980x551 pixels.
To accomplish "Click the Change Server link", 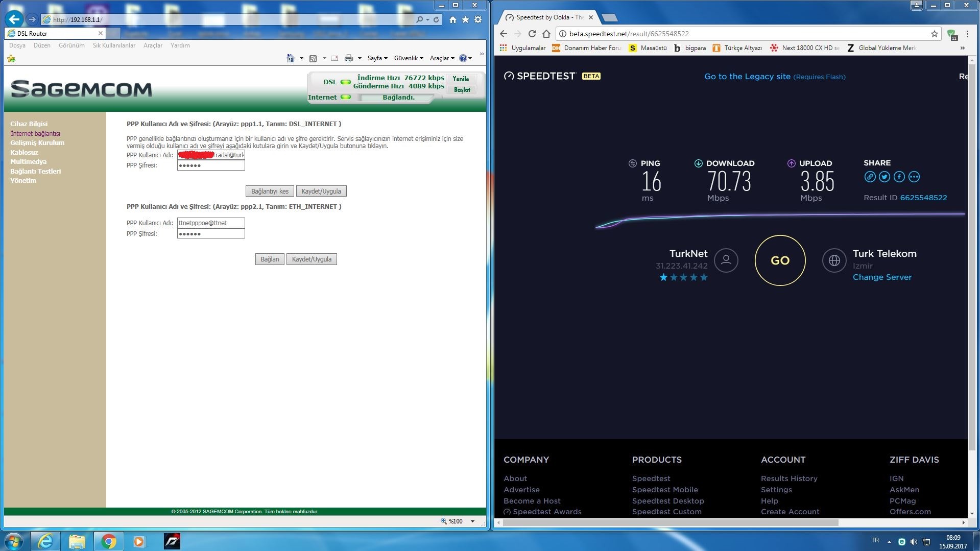I will point(882,277).
